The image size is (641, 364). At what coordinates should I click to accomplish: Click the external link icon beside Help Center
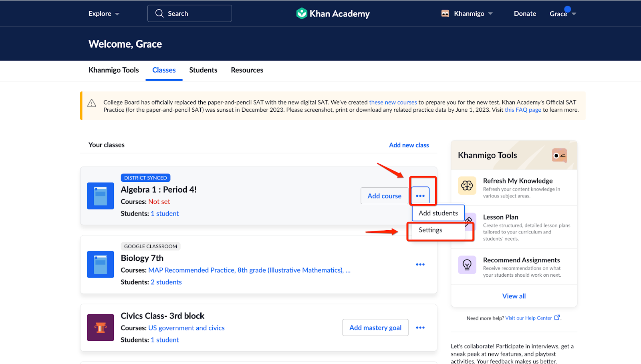557,318
